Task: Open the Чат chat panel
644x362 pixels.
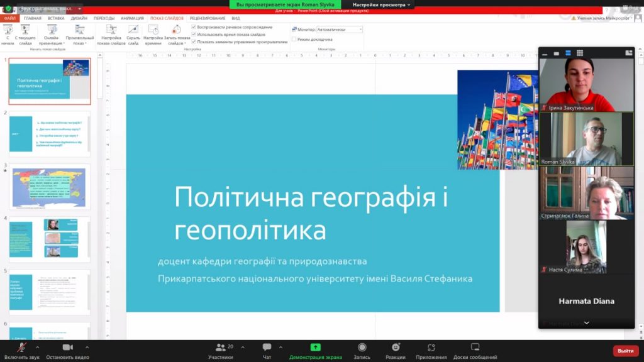Action: [267, 348]
